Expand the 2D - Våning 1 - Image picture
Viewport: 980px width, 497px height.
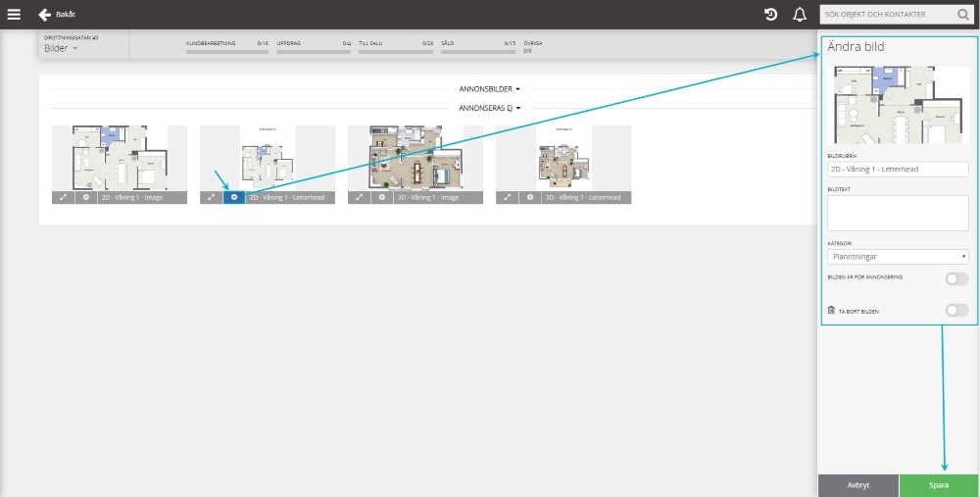(x=63, y=197)
